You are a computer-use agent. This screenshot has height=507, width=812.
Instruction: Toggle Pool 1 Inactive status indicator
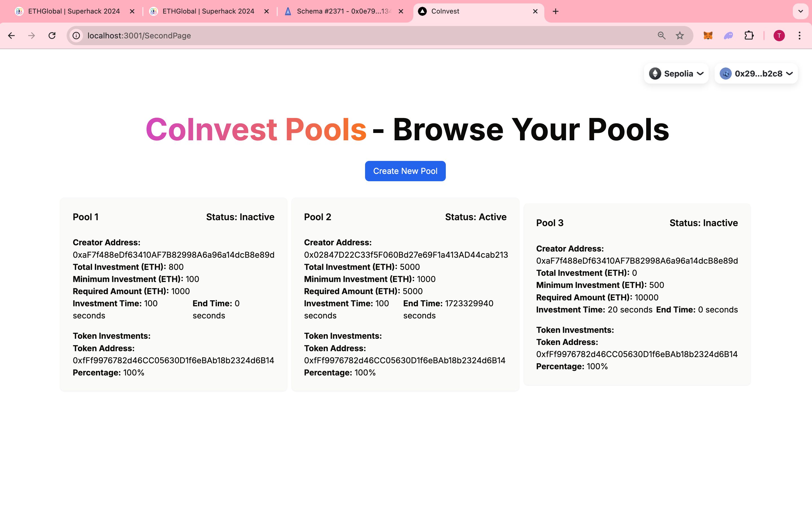point(240,216)
